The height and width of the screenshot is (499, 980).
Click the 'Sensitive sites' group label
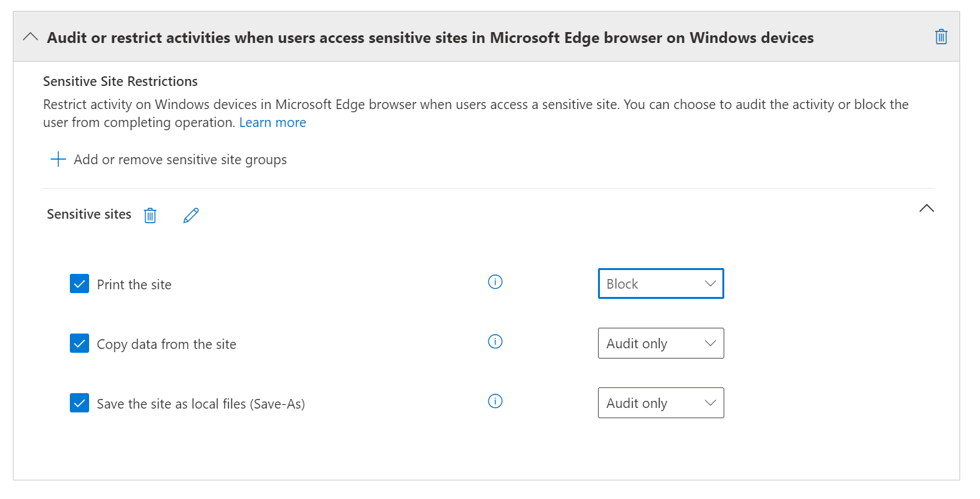(89, 214)
